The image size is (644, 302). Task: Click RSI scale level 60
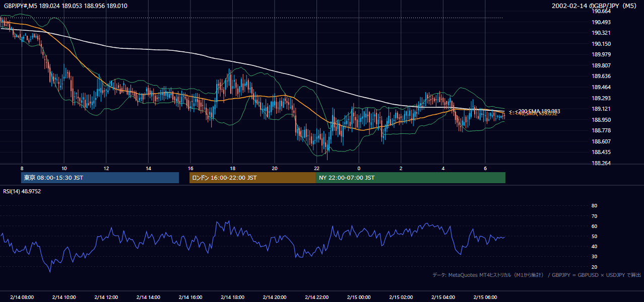click(x=594, y=226)
